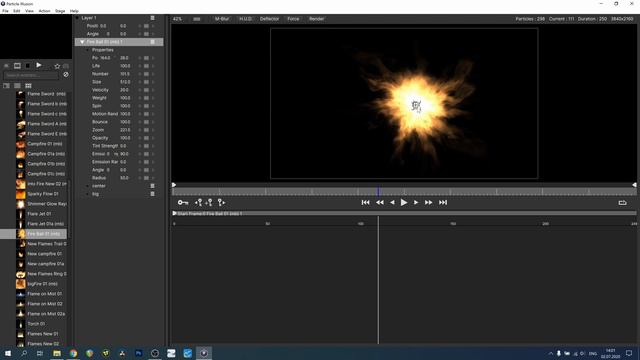Viewport: 640px width, 360px height.
Task: Click the graph icon for Velocity property
Action: pos(146,90)
